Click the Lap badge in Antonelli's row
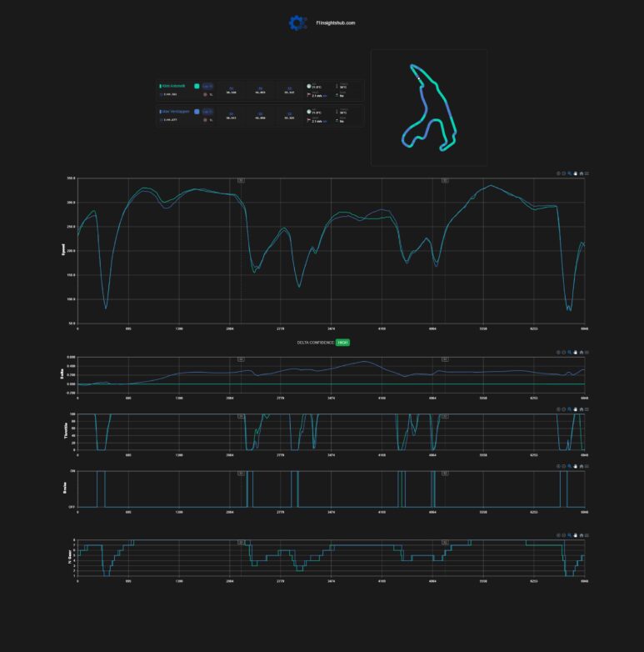Image resolution: width=644 pixels, height=652 pixels. (207, 86)
